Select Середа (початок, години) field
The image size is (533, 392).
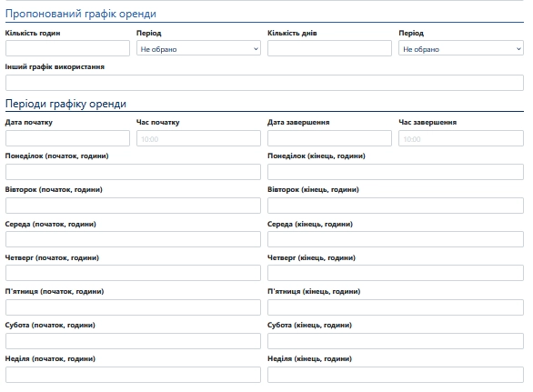point(133,239)
